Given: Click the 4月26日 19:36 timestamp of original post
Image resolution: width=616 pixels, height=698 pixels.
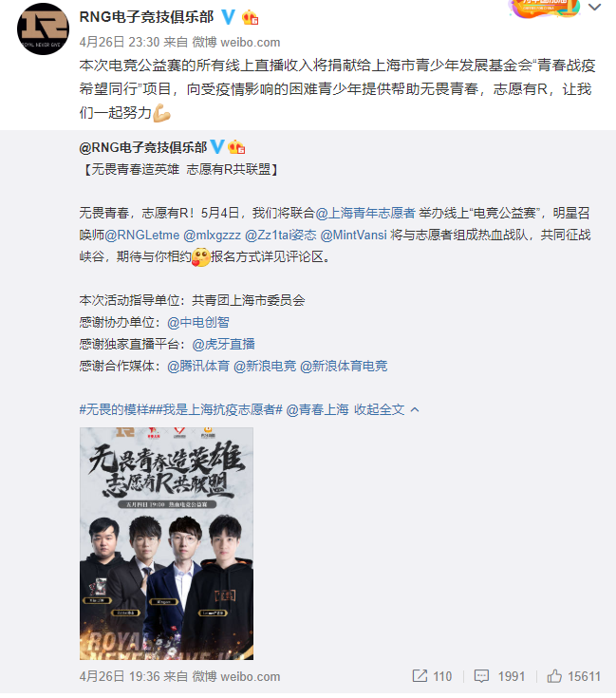Looking at the screenshot, I should click(x=120, y=676).
